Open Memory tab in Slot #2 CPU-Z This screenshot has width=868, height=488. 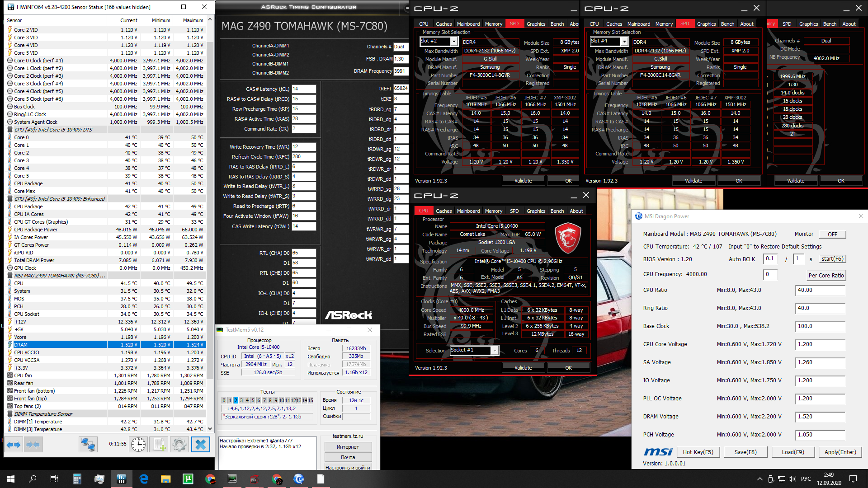(493, 24)
